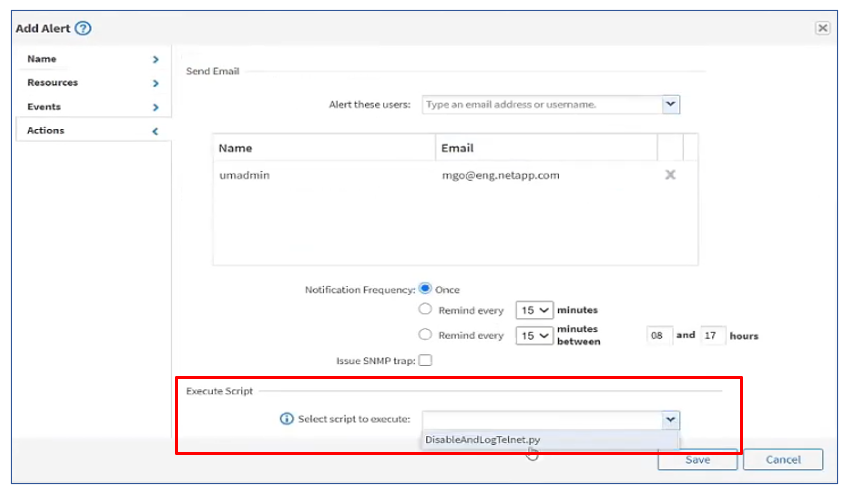
Task: Select the first Remind every minutes option
Action: 425,310
